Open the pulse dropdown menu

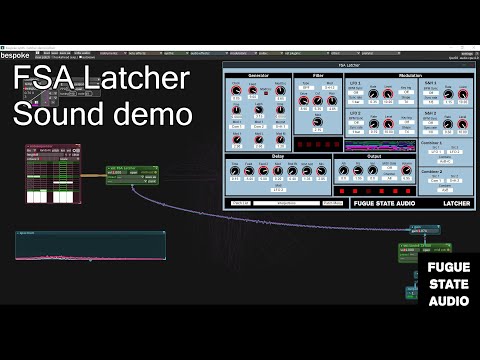[270, 53]
